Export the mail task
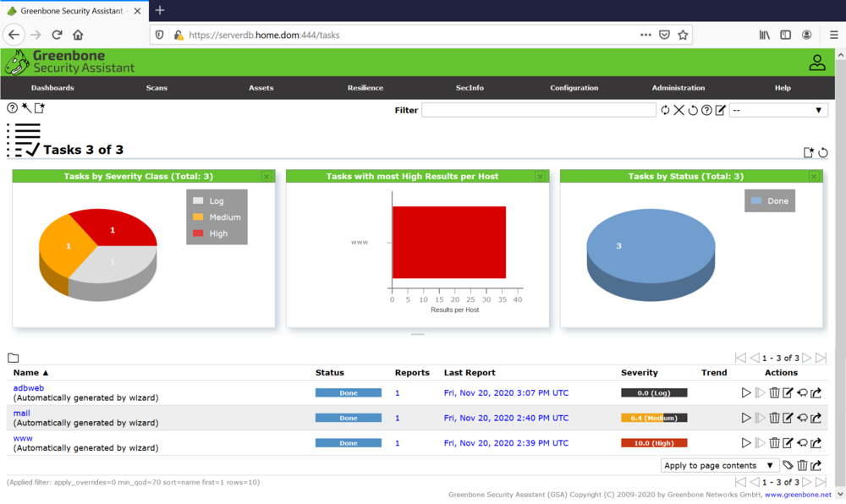 [816, 418]
